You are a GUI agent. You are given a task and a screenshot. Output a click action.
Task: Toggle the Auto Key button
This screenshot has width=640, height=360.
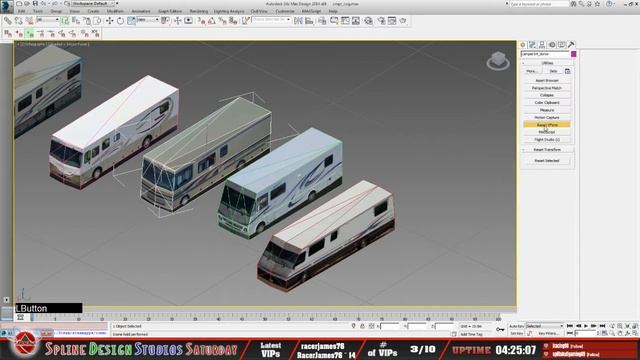516,326
